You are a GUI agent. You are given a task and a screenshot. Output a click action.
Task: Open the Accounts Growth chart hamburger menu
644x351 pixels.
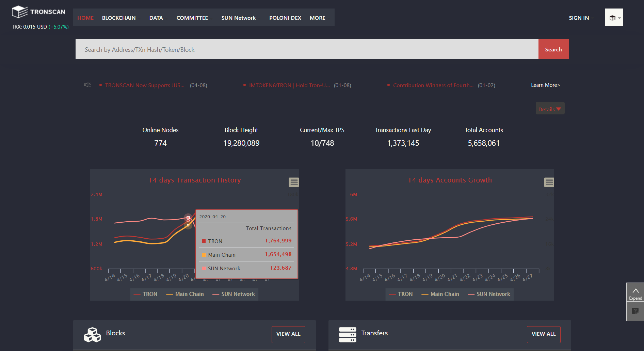(549, 182)
